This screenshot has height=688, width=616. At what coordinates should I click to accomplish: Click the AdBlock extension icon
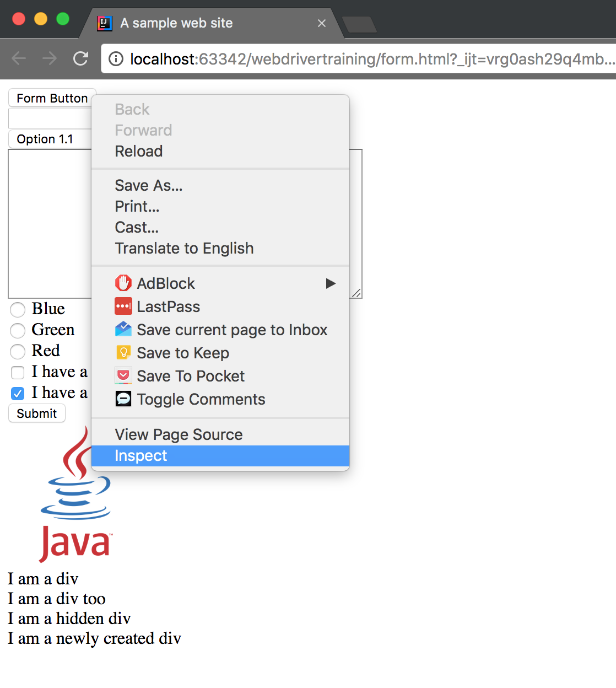tap(123, 283)
